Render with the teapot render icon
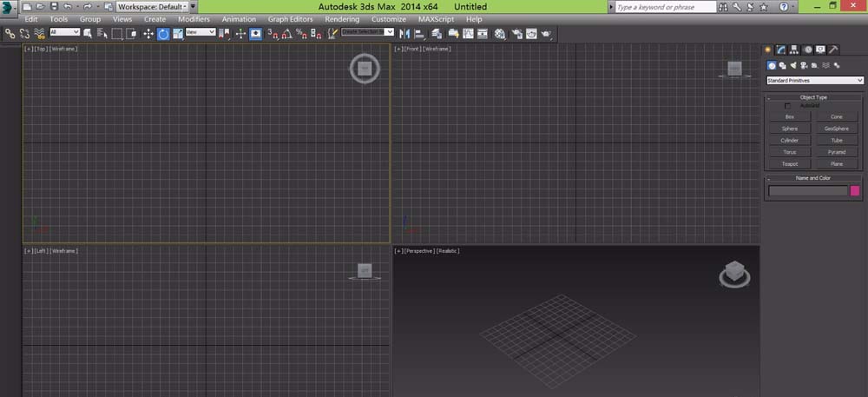 pos(544,34)
